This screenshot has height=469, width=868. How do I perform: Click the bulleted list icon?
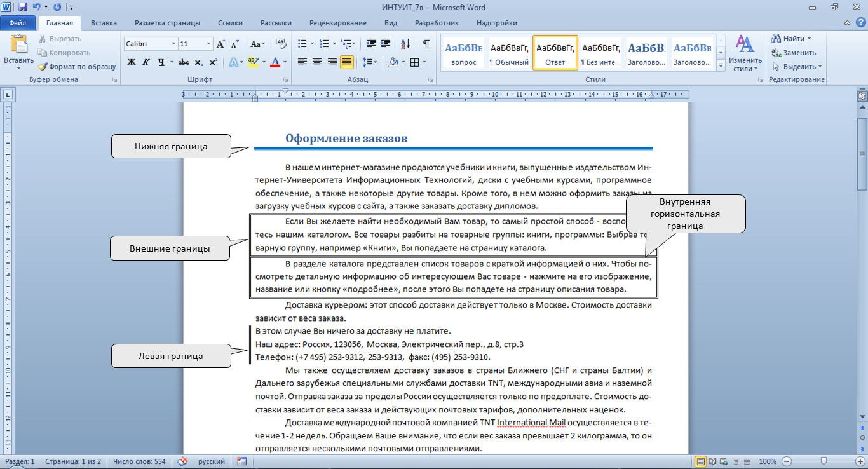[302, 44]
